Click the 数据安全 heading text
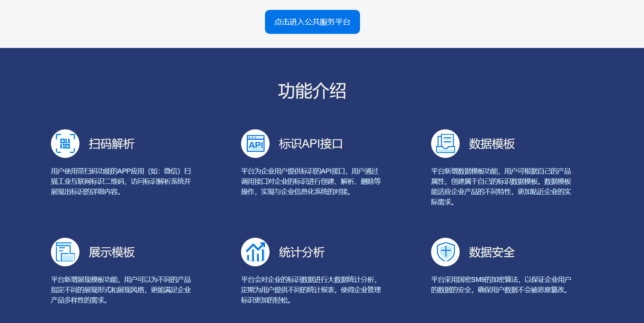This screenshot has width=644, height=323. tap(492, 252)
